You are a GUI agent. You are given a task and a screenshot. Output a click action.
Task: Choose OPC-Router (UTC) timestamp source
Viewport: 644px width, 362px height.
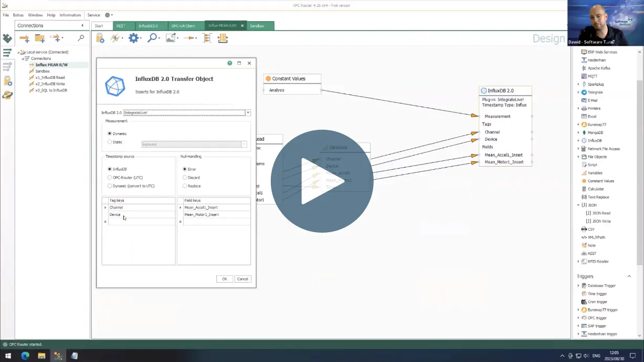click(110, 178)
